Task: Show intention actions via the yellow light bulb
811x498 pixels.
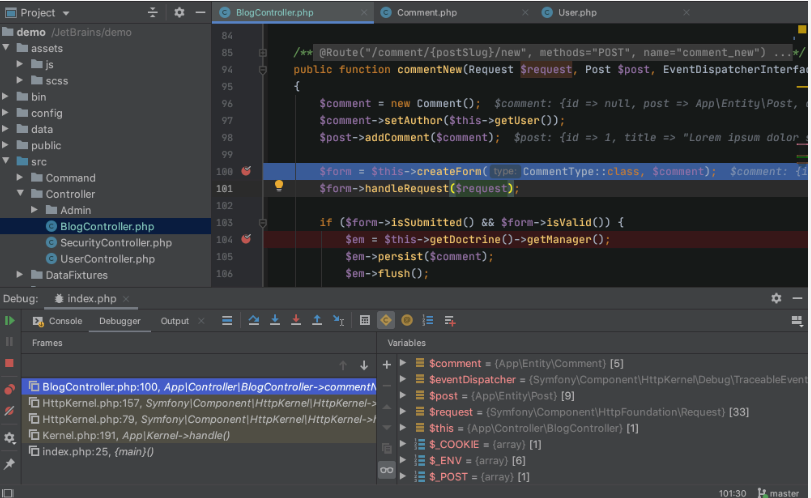Action: click(x=279, y=185)
